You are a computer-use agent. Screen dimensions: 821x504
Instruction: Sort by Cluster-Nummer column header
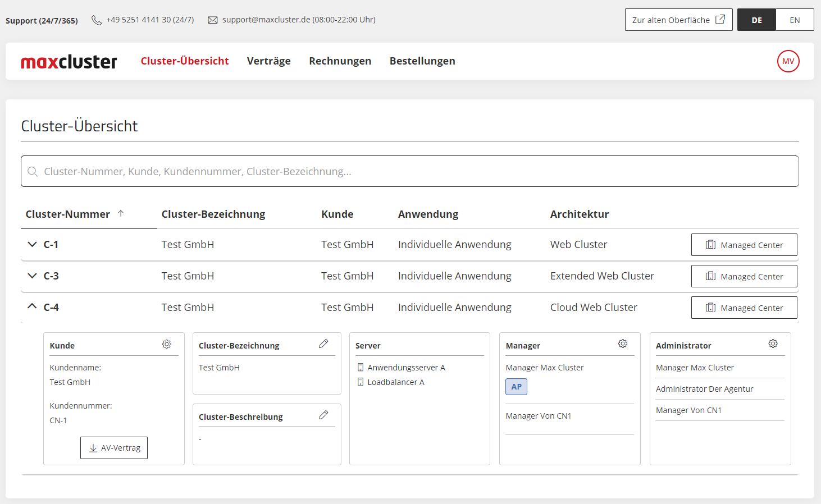coord(68,214)
